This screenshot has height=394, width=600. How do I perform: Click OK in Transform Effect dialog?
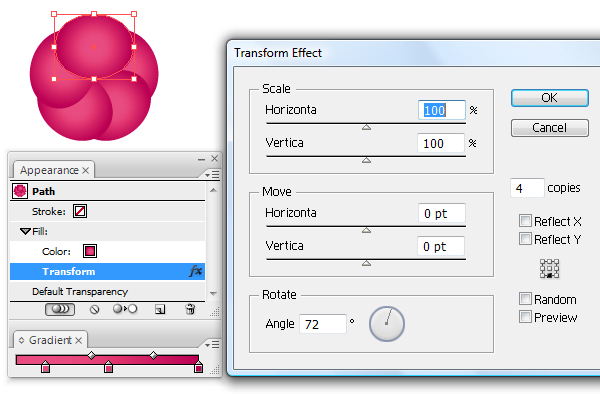click(549, 98)
